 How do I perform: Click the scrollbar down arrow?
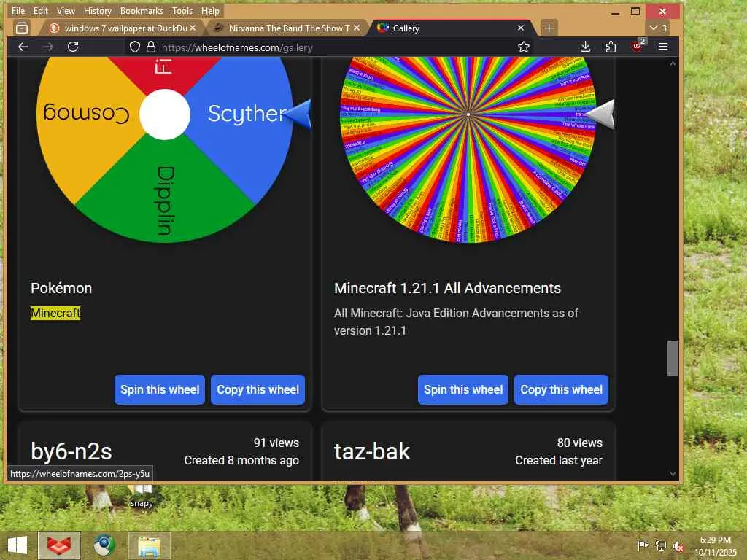[673, 474]
